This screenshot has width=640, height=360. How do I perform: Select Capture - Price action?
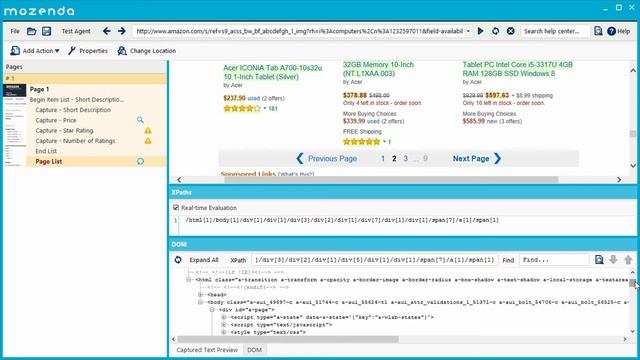click(56, 120)
